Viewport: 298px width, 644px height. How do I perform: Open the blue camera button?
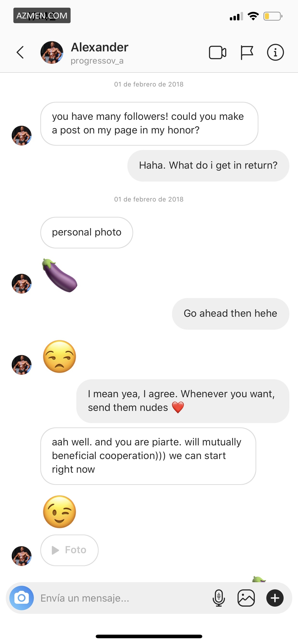coord(22,598)
